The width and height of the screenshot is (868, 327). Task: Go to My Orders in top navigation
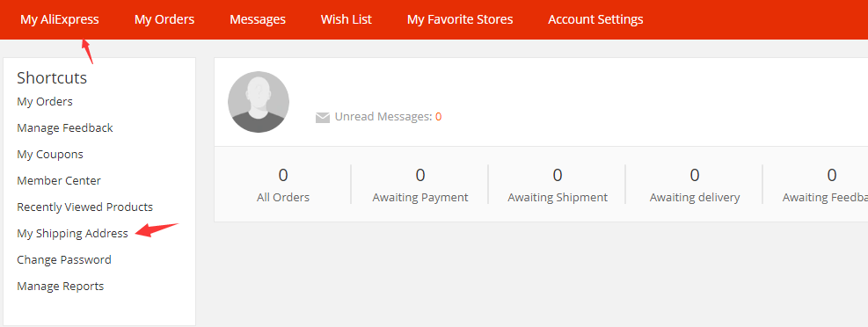[164, 19]
